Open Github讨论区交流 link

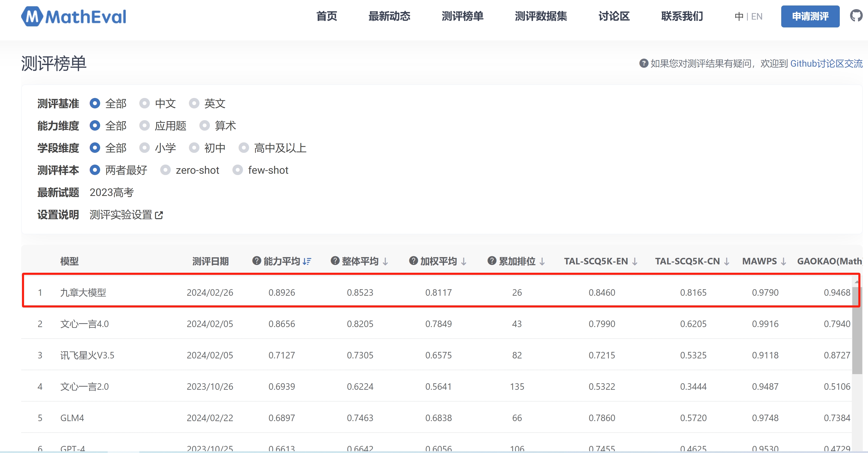click(x=826, y=64)
